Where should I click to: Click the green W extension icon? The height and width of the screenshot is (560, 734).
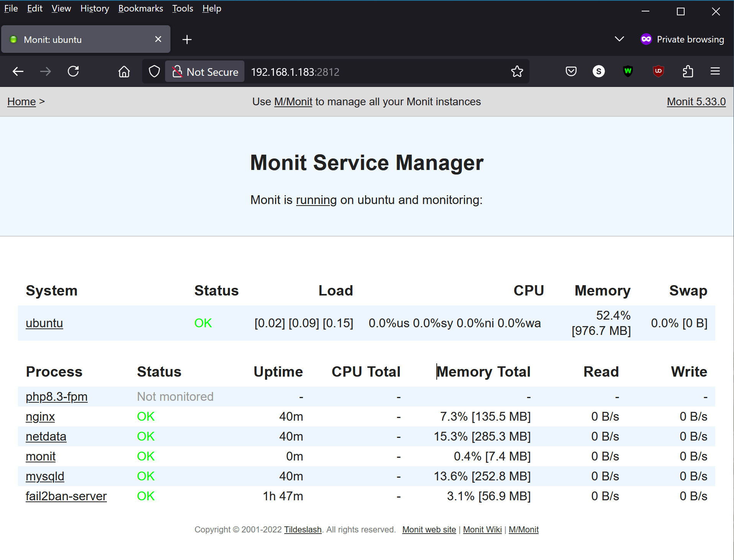pyautogui.click(x=628, y=71)
